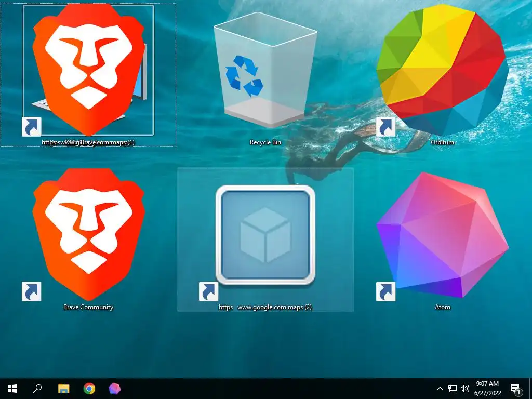Select the Recycle Bin desktop icon
532x399 pixels.
[265, 70]
